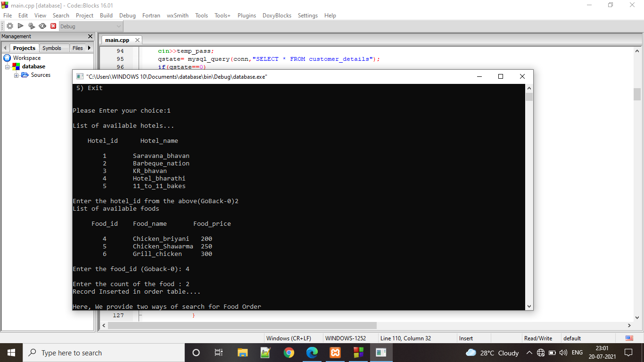Click the taskbar search box
This screenshot has height=362, width=644.
click(x=103, y=353)
